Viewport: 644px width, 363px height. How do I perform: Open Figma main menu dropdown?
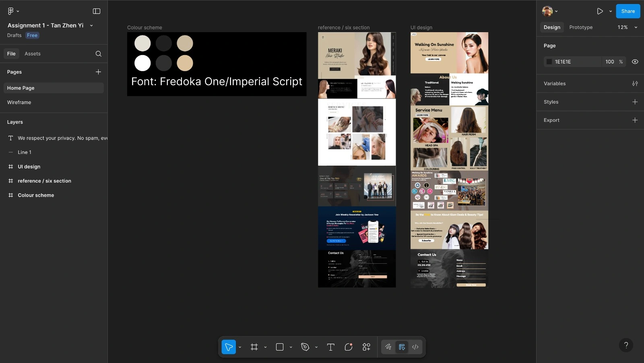coord(13,11)
